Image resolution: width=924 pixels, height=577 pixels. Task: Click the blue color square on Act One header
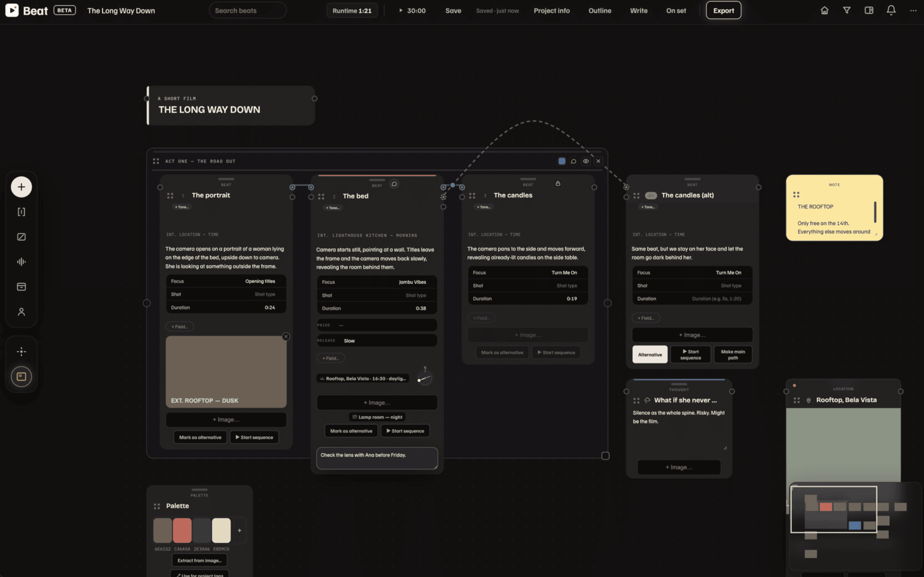click(562, 161)
